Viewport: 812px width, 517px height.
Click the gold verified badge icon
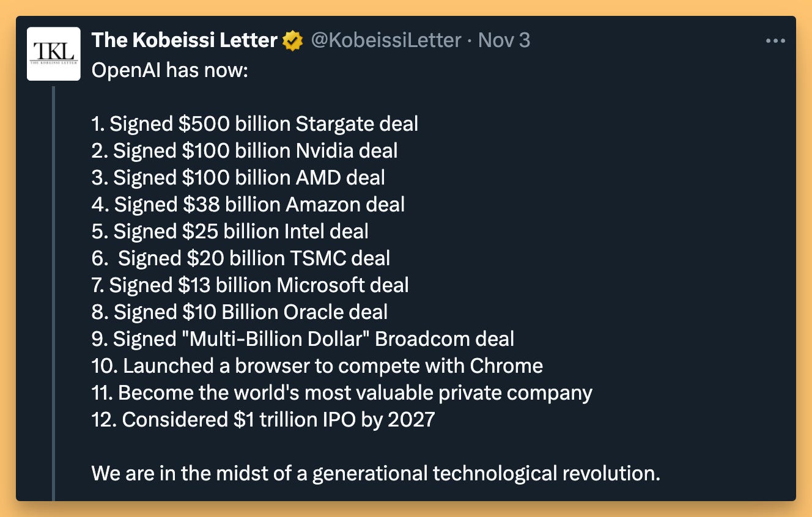point(293,41)
